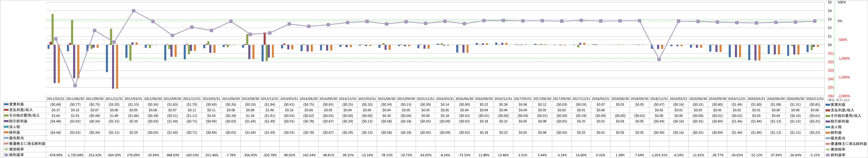The image size is (868, 158).
Task: Click the 2015/06/30 date column header
Action: [387, 99]
